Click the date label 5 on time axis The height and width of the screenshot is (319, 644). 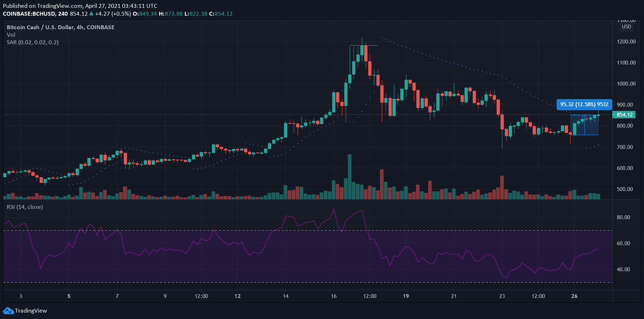[x=69, y=296]
